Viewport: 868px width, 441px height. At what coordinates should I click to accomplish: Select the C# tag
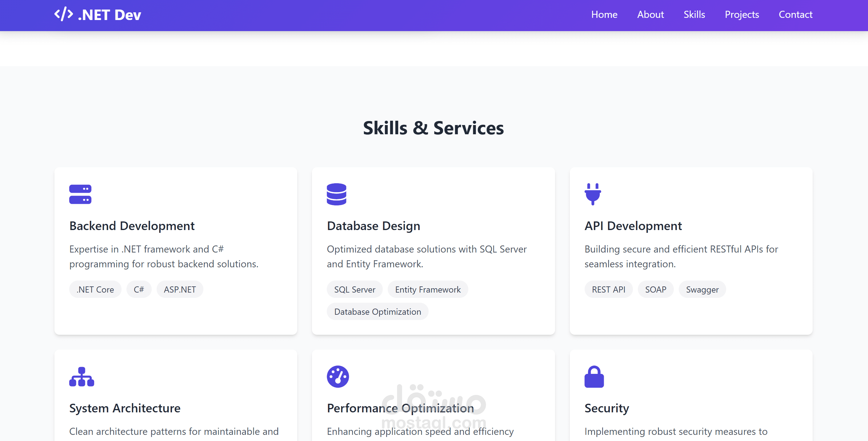(x=139, y=289)
